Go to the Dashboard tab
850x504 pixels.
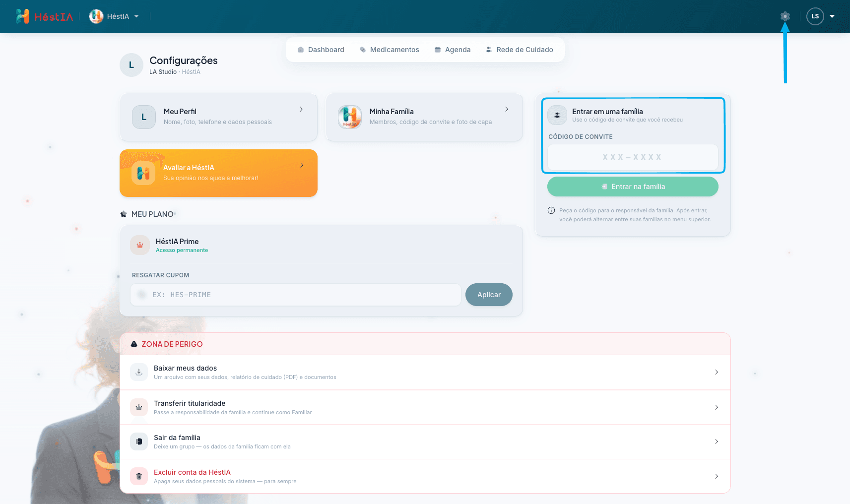tap(321, 50)
